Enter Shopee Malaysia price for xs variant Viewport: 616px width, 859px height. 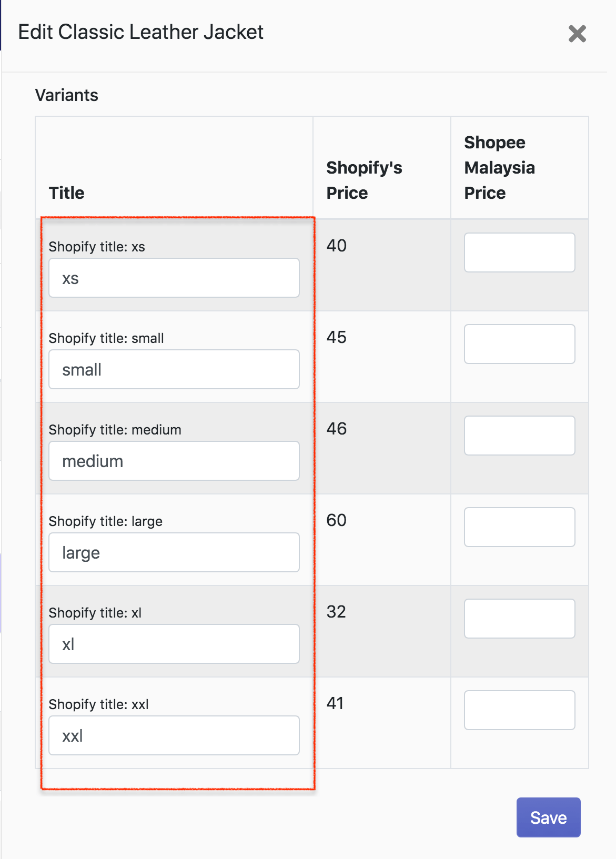(x=519, y=252)
